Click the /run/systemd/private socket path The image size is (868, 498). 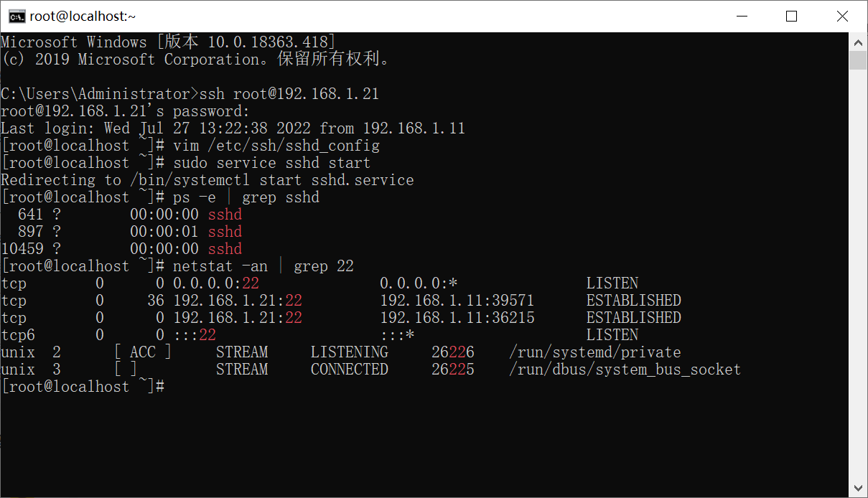click(594, 352)
